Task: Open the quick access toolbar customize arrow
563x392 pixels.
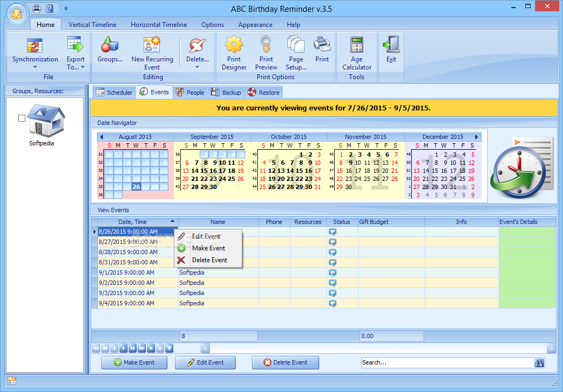Action: click(66, 9)
